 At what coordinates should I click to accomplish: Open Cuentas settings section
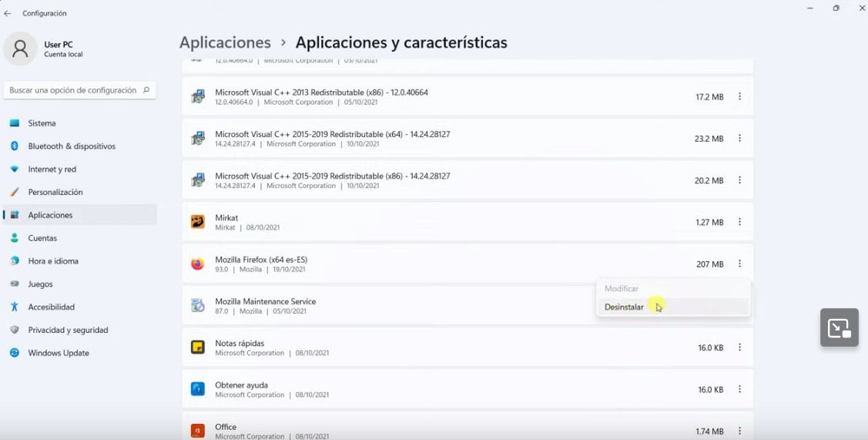coord(80,238)
